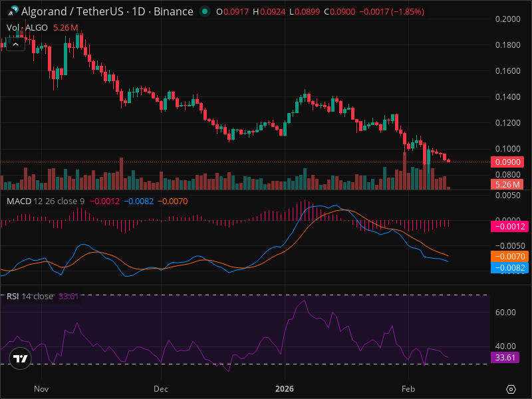Click the Feb label on time axis
The image size is (532, 399).
408,389
